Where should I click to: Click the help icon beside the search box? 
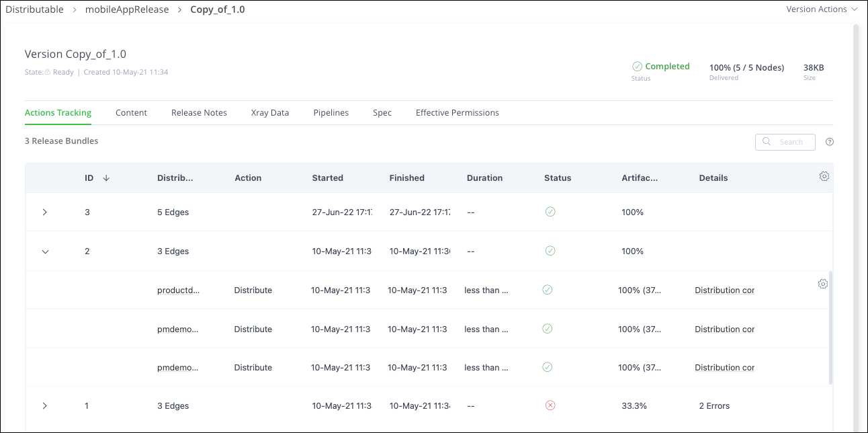pos(830,142)
